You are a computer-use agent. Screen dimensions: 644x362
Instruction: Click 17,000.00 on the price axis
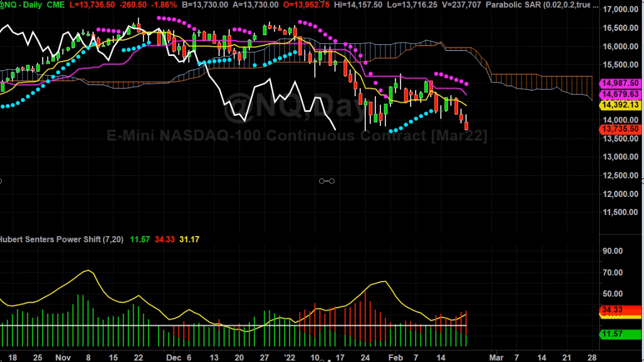[x=620, y=9]
